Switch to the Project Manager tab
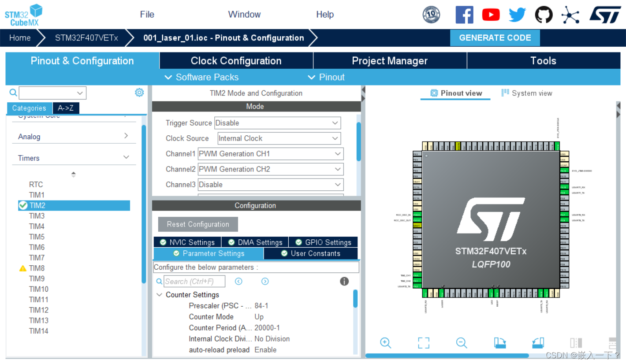Viewport: 626px width, 364px height. click(x=390, y=61)
